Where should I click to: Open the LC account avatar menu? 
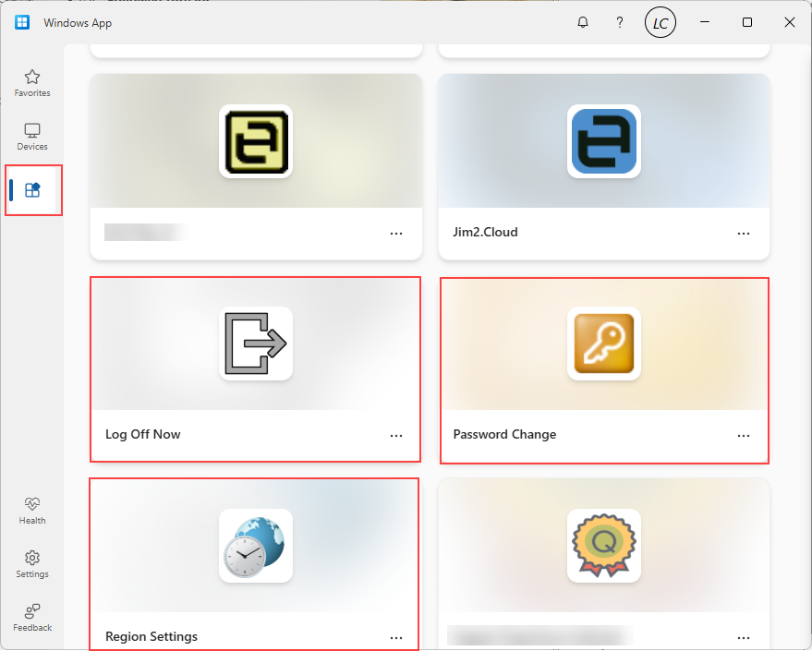click(x=660, y=21)
